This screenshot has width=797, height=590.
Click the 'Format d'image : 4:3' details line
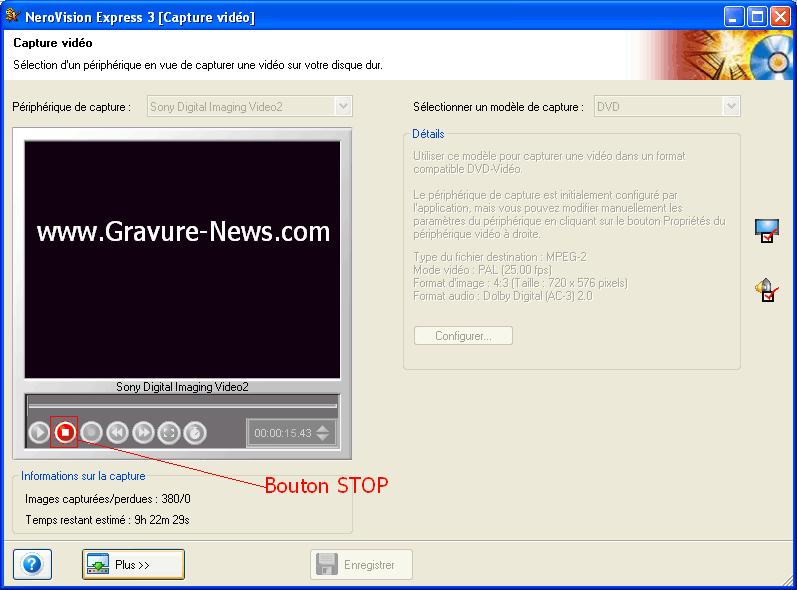(x=520, y=283)
